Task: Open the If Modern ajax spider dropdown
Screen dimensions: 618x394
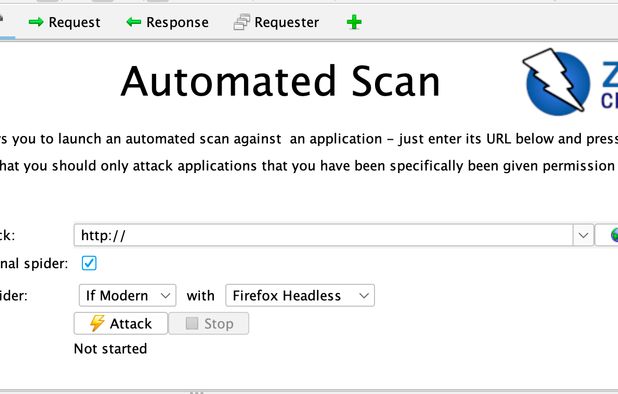Action: [127, 296]
